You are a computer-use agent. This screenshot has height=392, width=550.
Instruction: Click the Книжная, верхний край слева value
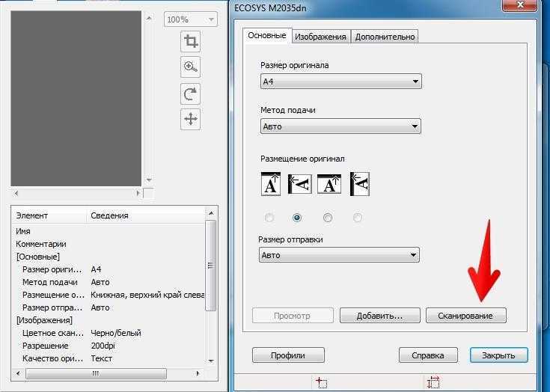pos(147,295)
